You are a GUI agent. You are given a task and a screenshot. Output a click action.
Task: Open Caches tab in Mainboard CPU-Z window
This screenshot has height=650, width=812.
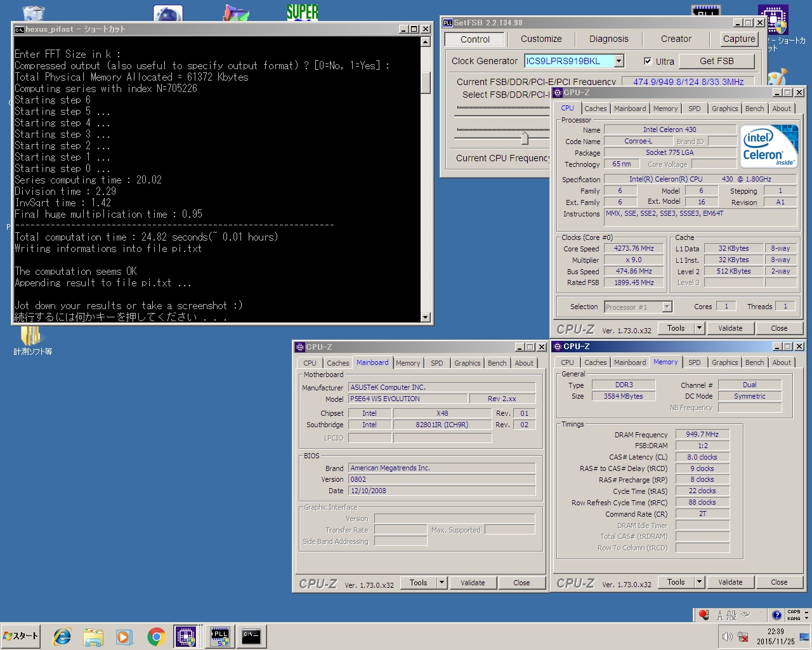pyautogui.click(x=338, y=363)
